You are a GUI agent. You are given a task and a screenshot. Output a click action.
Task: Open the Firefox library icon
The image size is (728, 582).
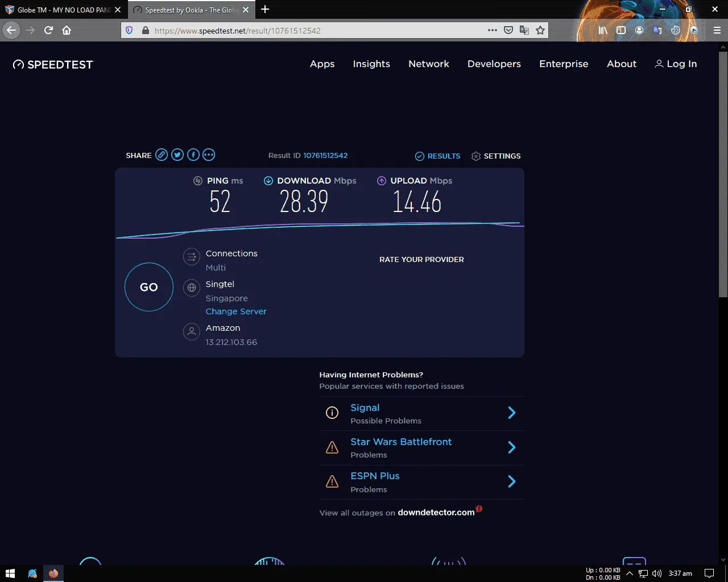[603, 30]
